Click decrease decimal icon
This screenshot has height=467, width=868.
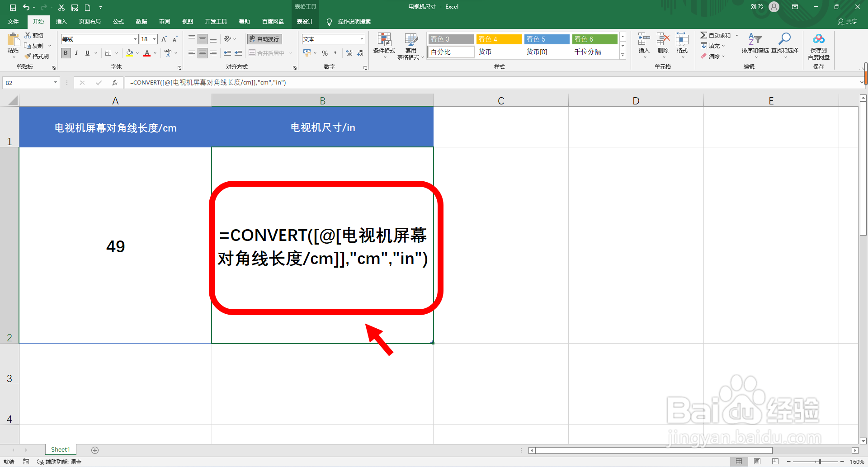tap(360, 53)
